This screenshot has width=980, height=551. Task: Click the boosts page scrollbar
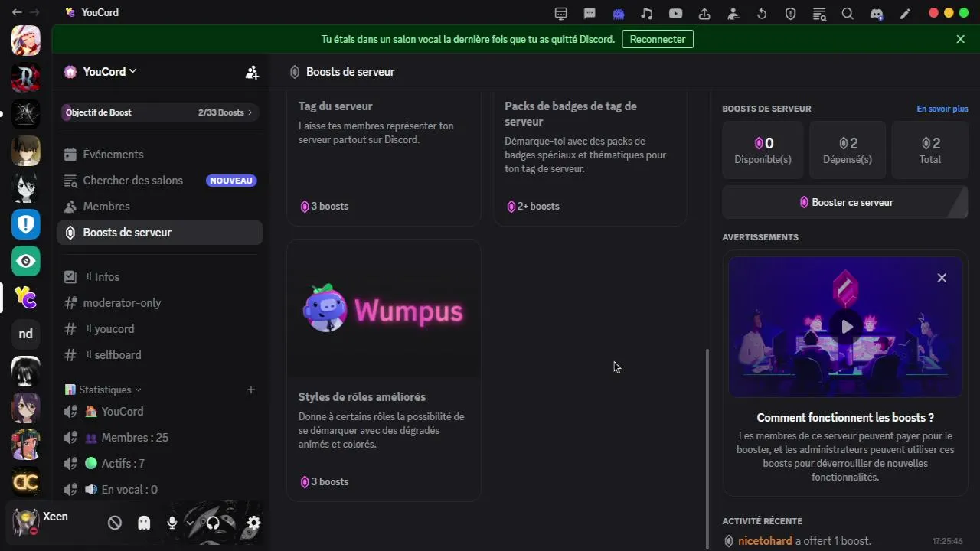click(x=707, y=448)
